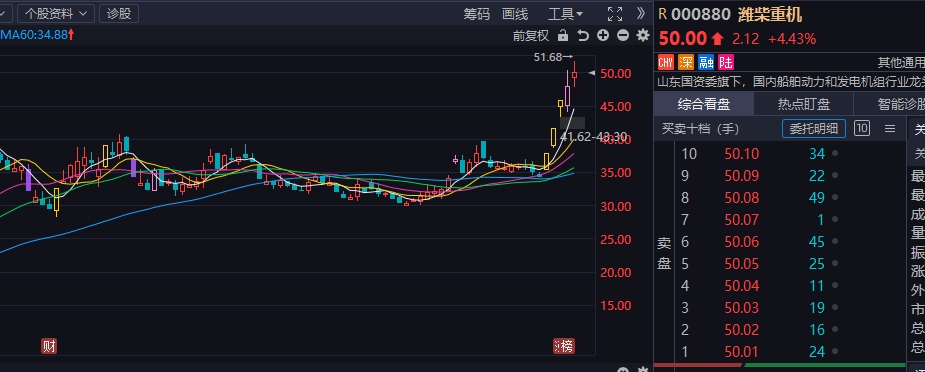Viewport: 925px width, 372px height.
Task: Click the 融 margin trading badge
Action: [x=706, y=62]
